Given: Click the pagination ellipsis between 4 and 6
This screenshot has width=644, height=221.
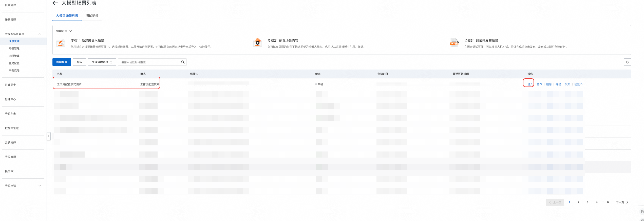Looking at the screenshot, I should 602,202.
